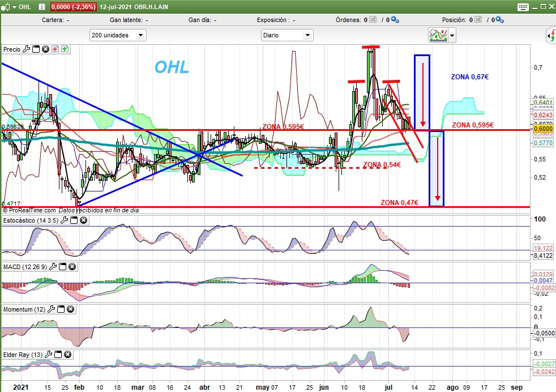Click the -0,0082 MACD value label
556x392 pixels.
point(543,288)
